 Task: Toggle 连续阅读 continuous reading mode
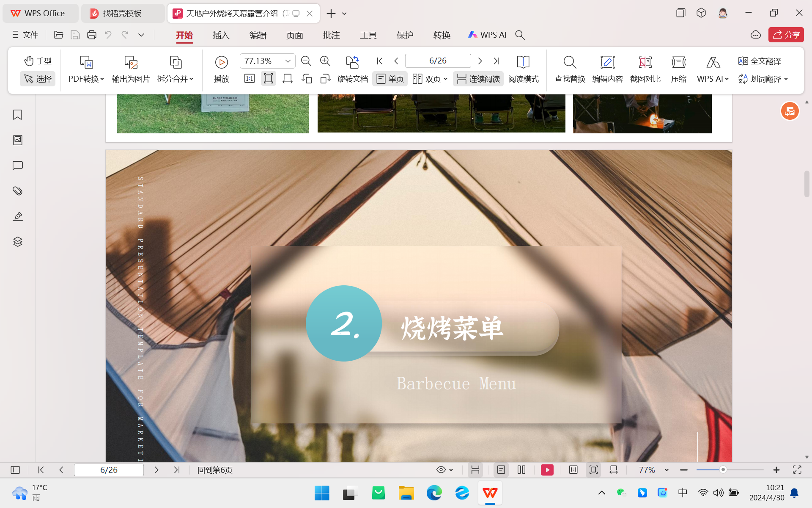[x=478, y=79]
